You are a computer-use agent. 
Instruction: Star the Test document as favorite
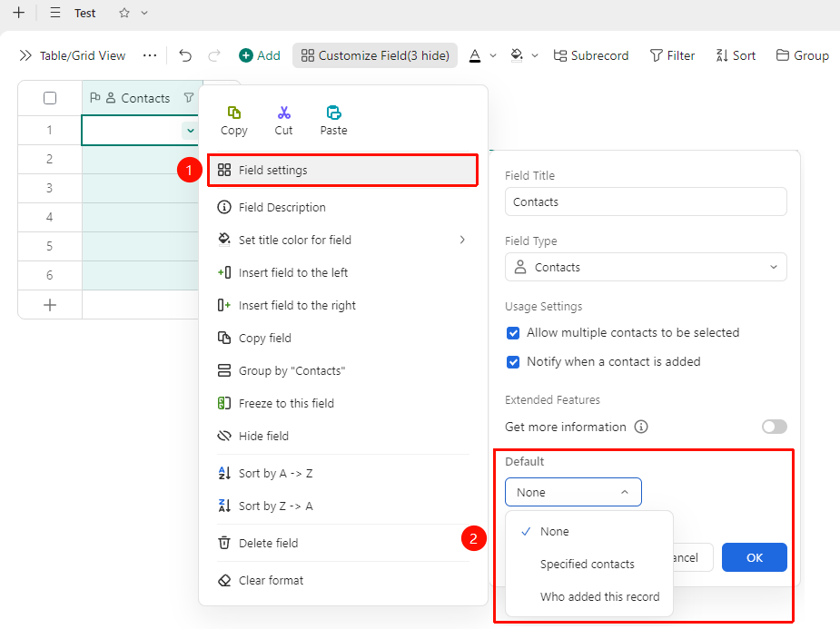124,13
